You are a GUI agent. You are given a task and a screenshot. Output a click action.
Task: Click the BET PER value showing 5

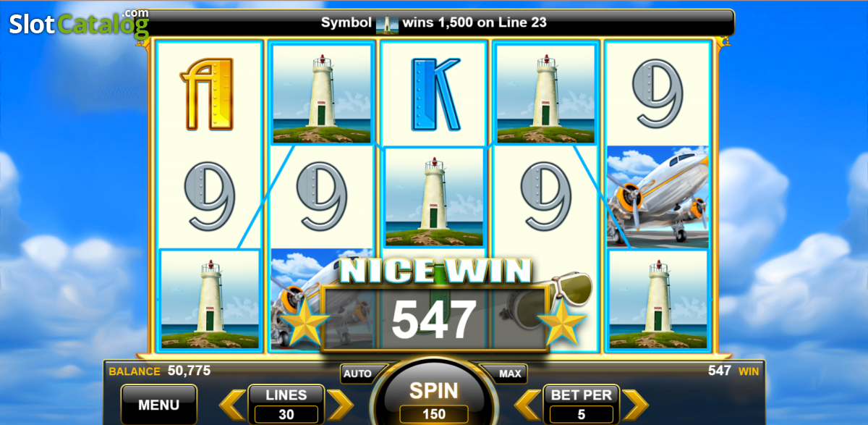point(581,415)
